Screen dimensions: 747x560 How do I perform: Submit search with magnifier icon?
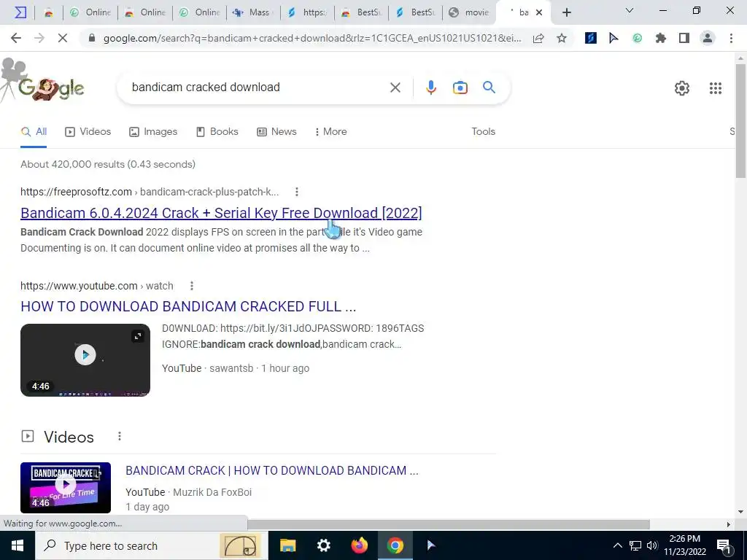pos(489,87)
